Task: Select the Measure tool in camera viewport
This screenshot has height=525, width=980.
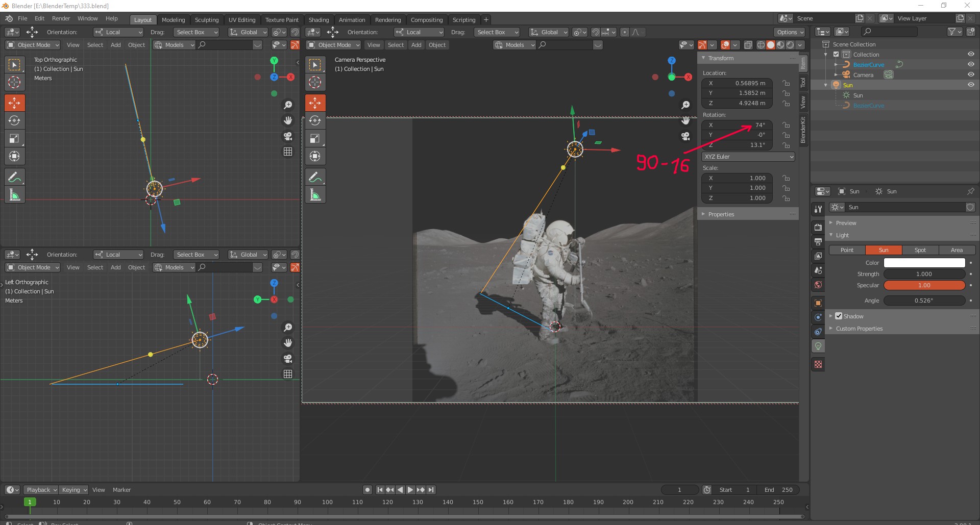Action: click(x=315, y=195)
